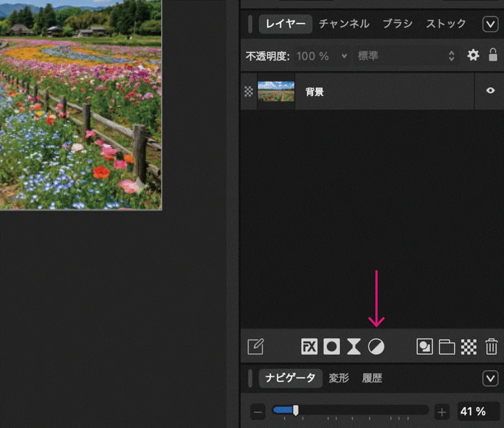Toggle visibility of the 背景 layer
This screenshot has width=504, height=428.
(x=490, y=91)
